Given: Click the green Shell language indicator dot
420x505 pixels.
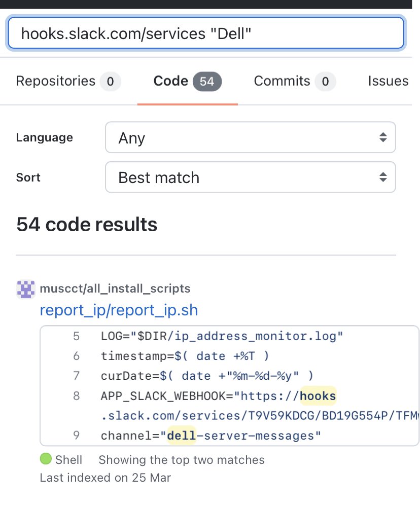Looking at the screenshot, I should [46, 459].
